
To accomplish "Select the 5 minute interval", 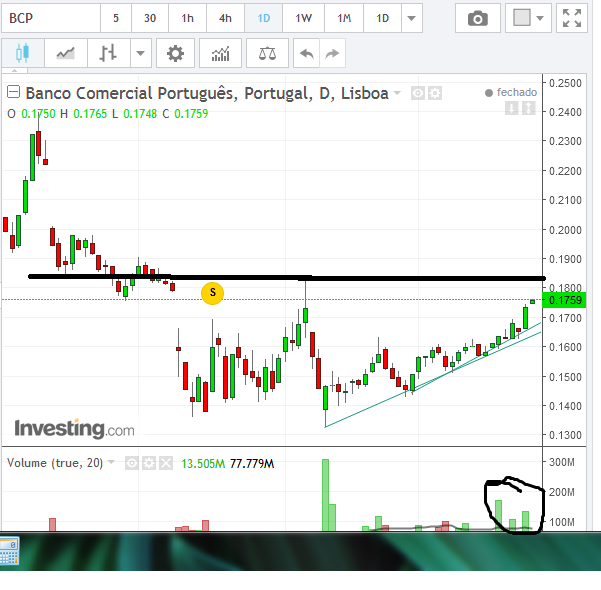I will [116, 18].
